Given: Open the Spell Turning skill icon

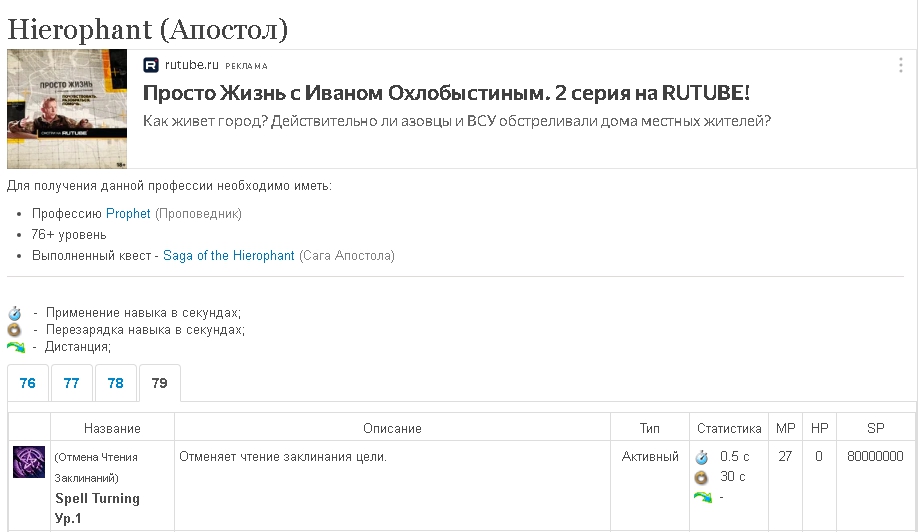Looking at the screenshot, I should coord(29,462).
